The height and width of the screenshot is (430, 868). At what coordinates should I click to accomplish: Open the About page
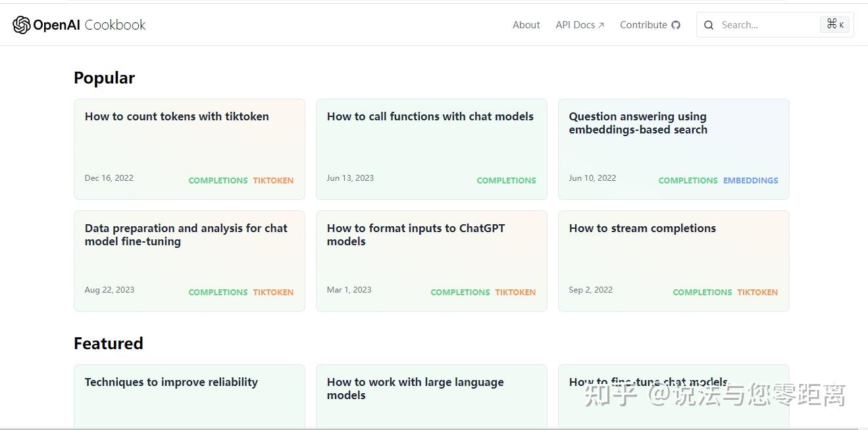pyautogui.click(x=526, y=25)
